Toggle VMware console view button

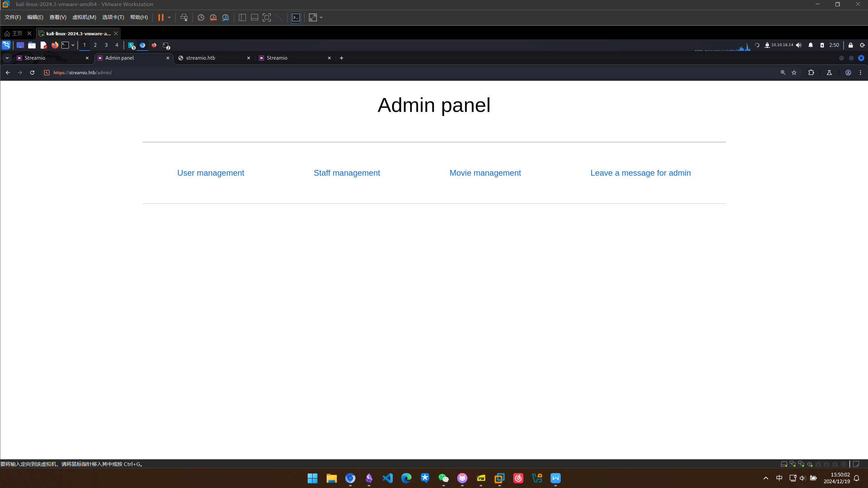tap(296, 18)
